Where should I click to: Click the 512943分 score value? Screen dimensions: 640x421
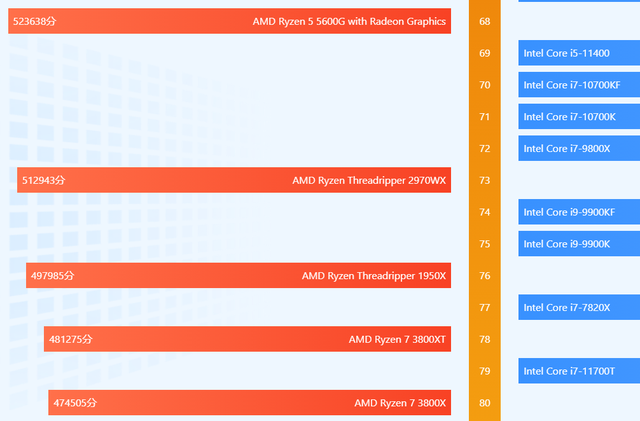(44, 180)
